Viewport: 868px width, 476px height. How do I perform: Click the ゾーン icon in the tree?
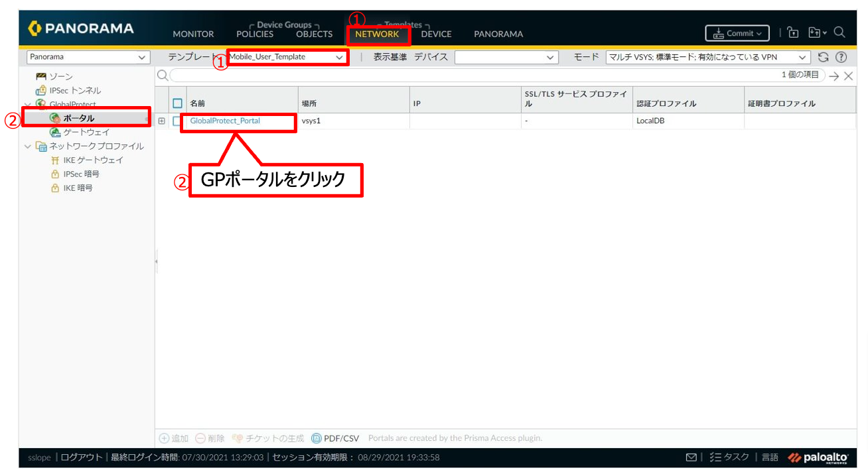tap(41, 77)
